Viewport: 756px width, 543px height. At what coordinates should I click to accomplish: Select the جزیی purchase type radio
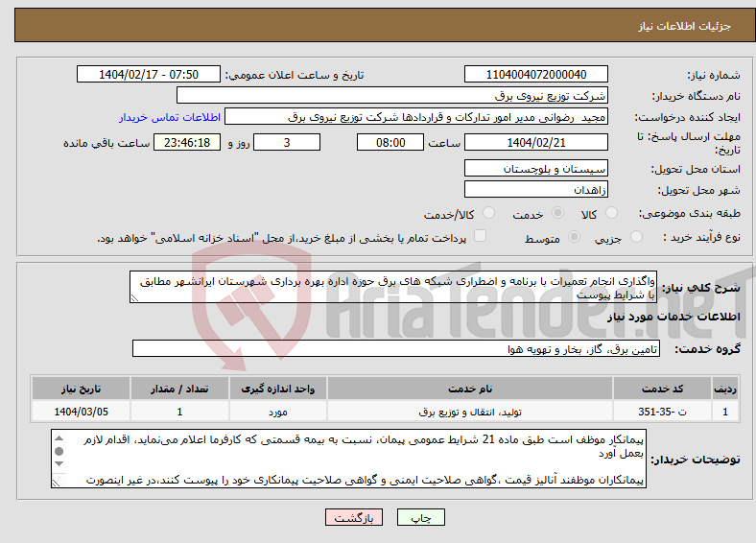[636, 236]
